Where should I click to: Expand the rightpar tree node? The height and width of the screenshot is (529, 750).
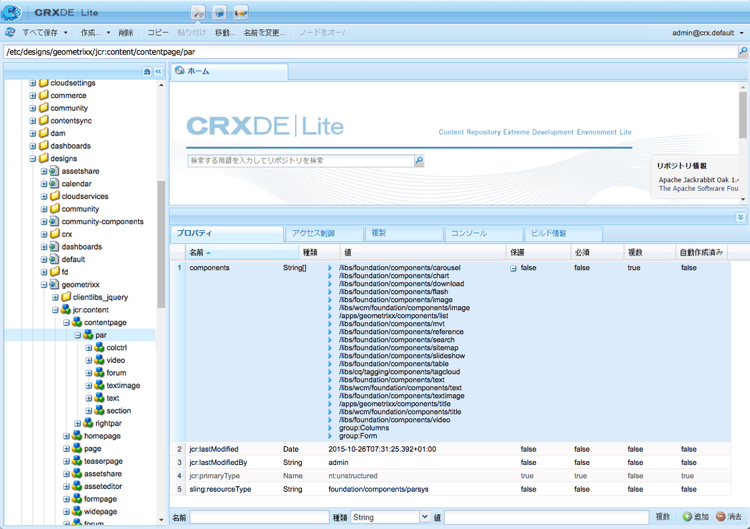(77, 423)
